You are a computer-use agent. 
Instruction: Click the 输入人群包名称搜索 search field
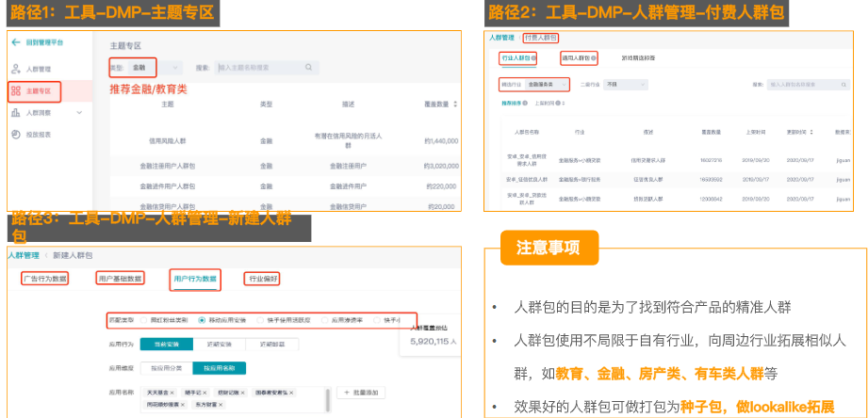(809, 85)
